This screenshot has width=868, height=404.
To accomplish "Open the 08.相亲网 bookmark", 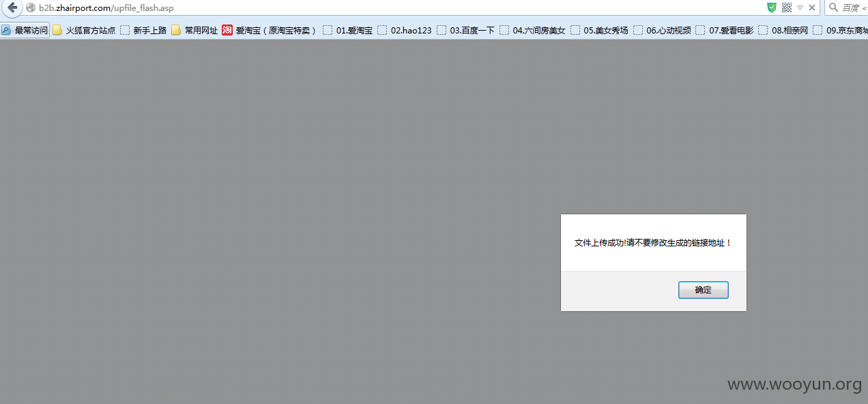I will 783,30.
